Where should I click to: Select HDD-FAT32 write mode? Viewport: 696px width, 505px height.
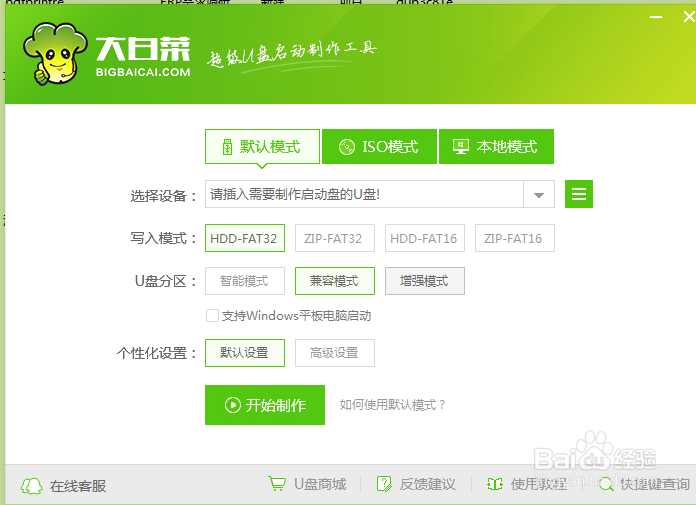tap(245, 238)
